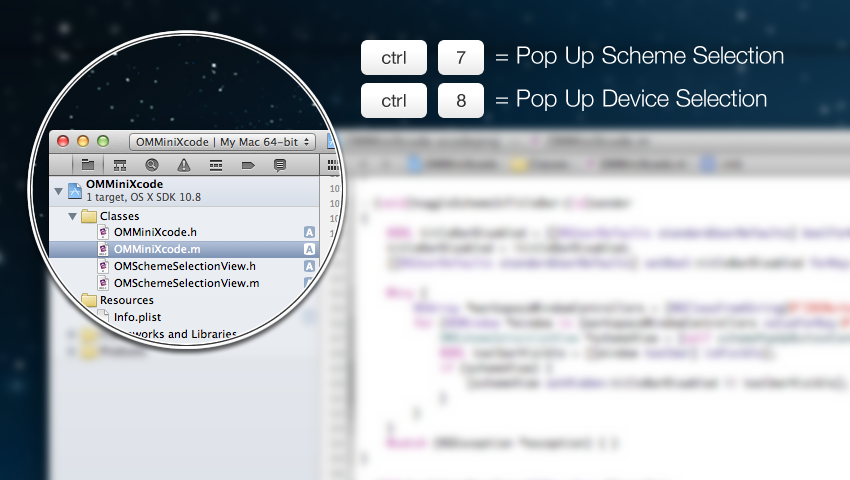Click the Pop Up Scheme Selection text
The width and height of the screenshot is (850, 480).
click(x=650, y=56)
